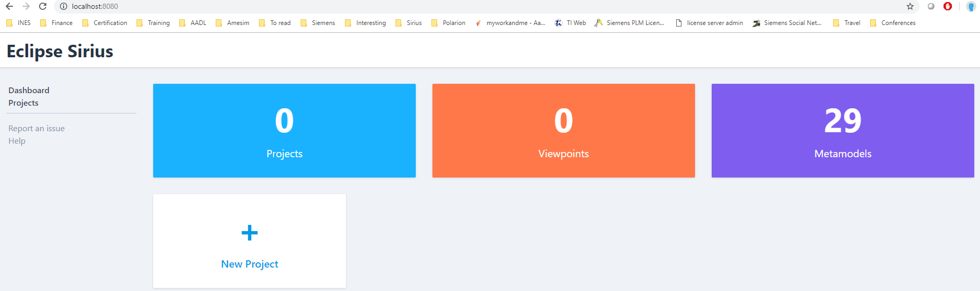The width and height of the screenshot is (980, 291).
Task: Open the browser profile avatar
Action: pyautogui.click(x=971, y=6)
